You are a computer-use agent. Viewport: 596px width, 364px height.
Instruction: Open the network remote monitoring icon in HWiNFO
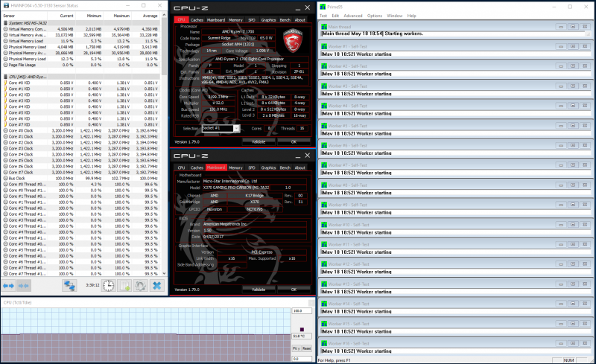(x=69, y=285)
